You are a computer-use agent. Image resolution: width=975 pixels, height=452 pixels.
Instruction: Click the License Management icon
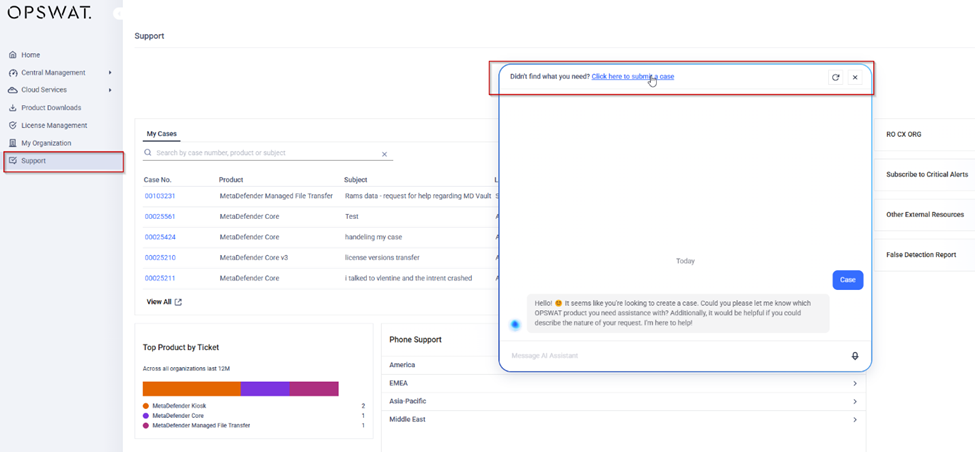[x=13, y=125]
